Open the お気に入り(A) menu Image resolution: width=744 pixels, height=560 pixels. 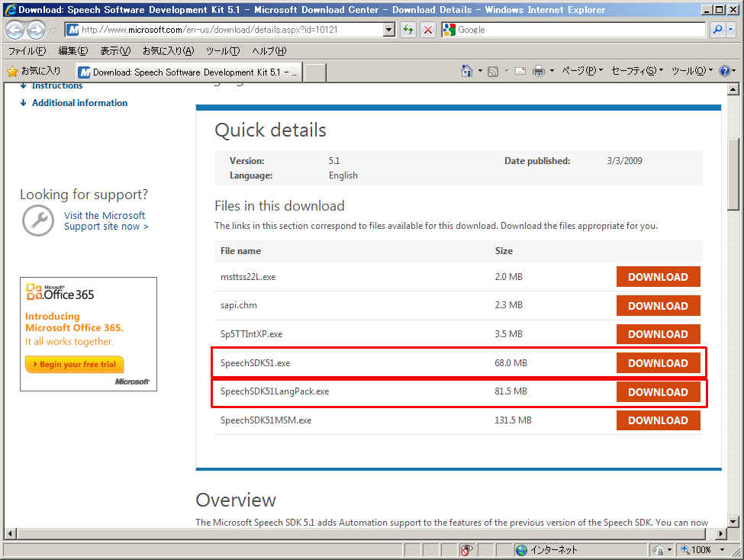[x=169, y=51]
